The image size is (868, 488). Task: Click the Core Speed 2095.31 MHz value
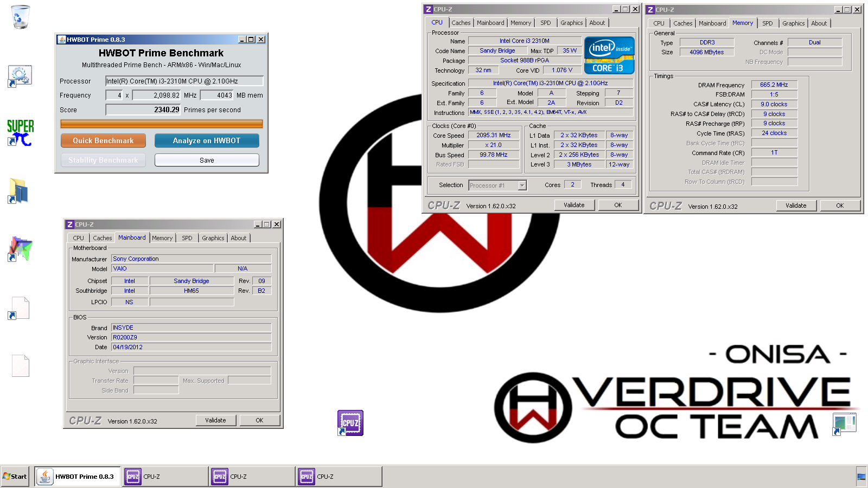(x=494, y=135)
